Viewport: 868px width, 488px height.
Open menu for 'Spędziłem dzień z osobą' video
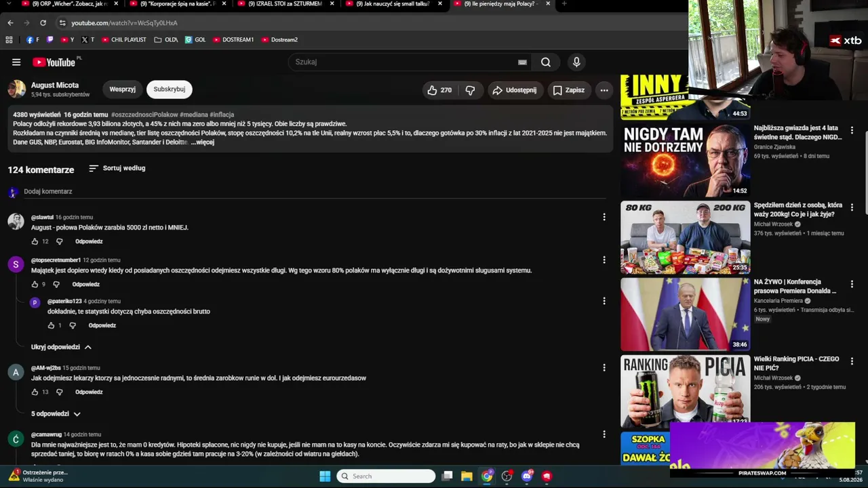[x=852, y=207]
